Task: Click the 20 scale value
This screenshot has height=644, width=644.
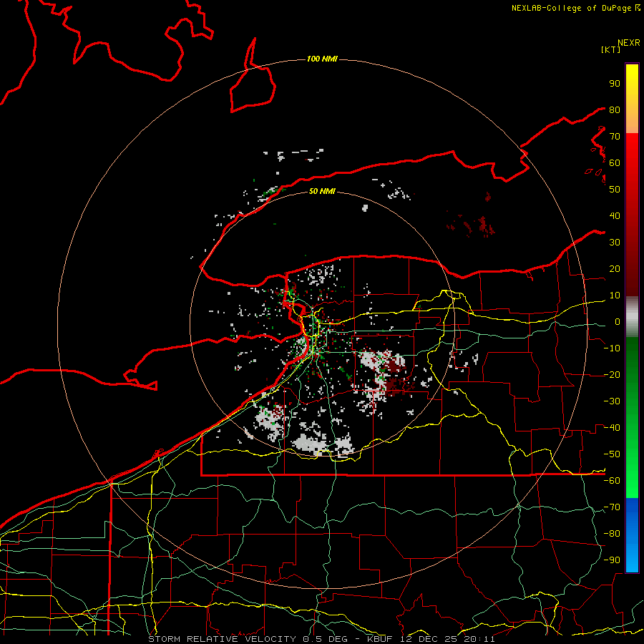Action: (x=615, y=268)
